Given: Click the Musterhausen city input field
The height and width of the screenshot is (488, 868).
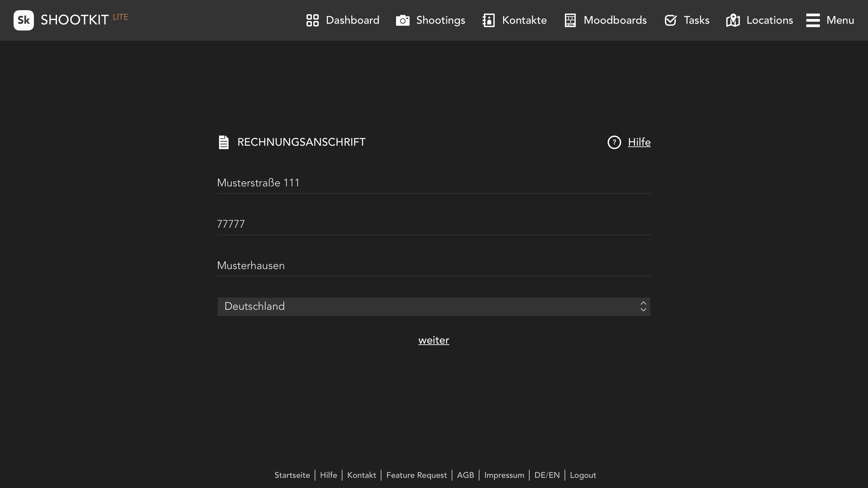Looking at the screenshot, I should [434, 266].
